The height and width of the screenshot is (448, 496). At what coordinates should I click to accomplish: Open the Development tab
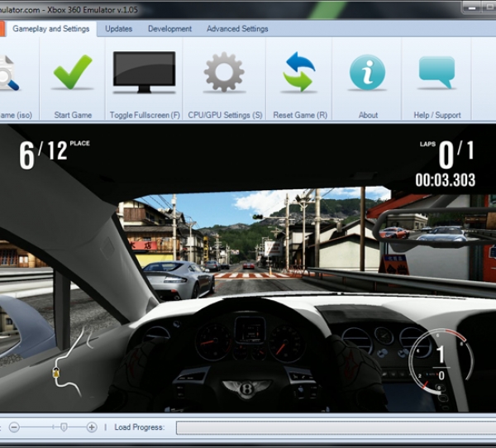[x=169, y=29]
